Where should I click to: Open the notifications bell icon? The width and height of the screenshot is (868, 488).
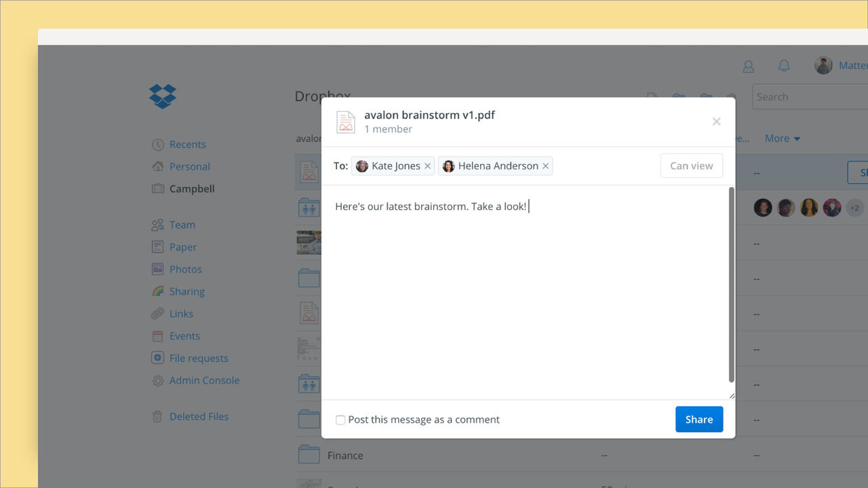coord(784,66)
